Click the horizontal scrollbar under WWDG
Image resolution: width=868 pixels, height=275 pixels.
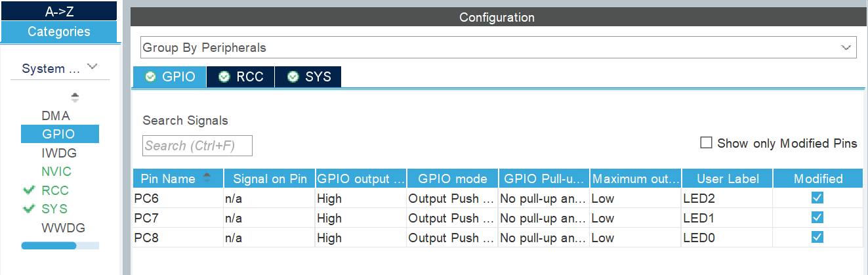pos(60,245)
